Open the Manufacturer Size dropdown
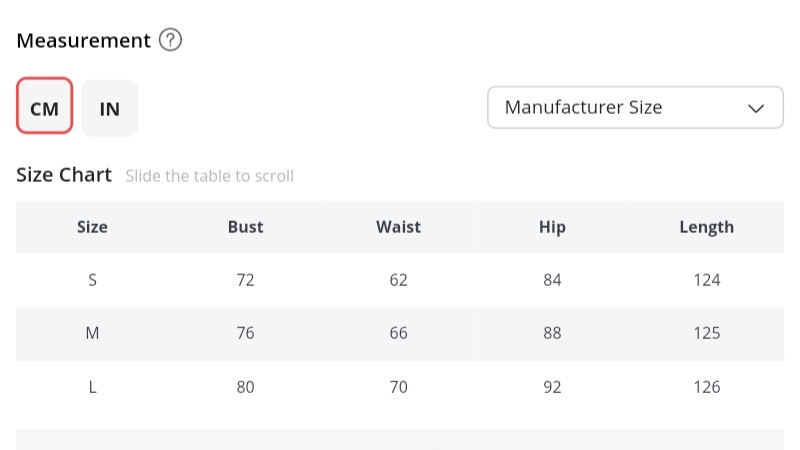 634,108
